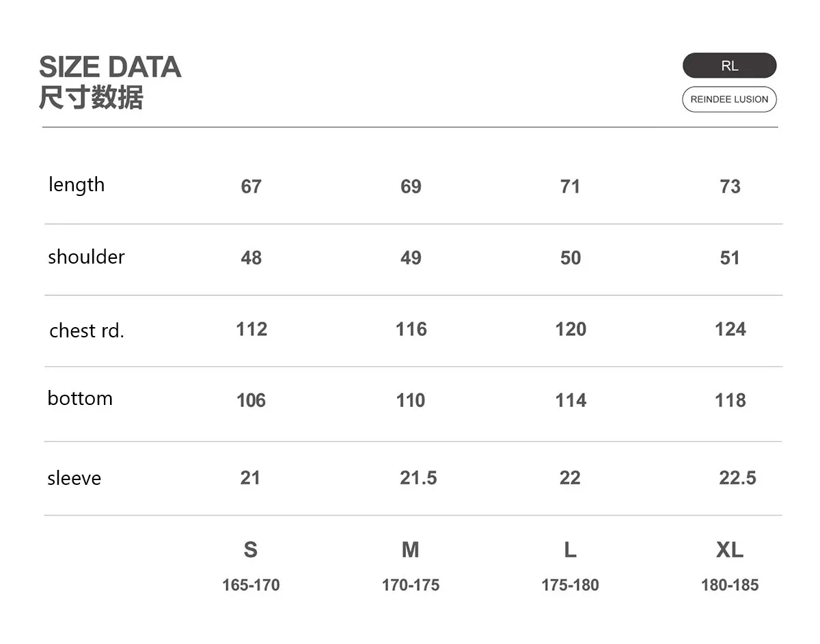This screenshot has height=644, width=820.
Task: Pick the L size column label
Action: coord(570,549)
